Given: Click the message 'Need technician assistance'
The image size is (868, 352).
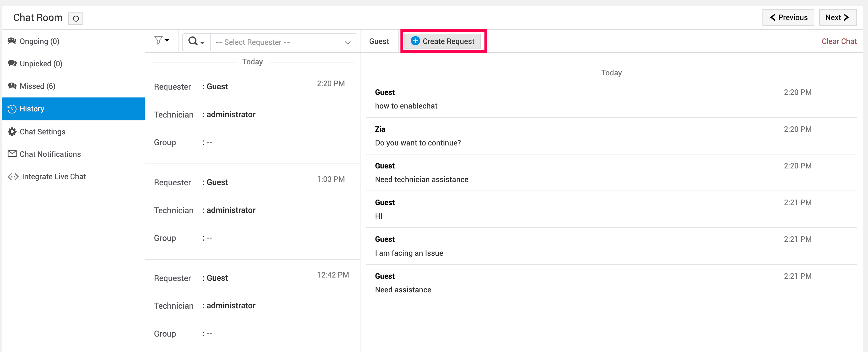Looking at the screenshot, I should [x=421, y=180].
